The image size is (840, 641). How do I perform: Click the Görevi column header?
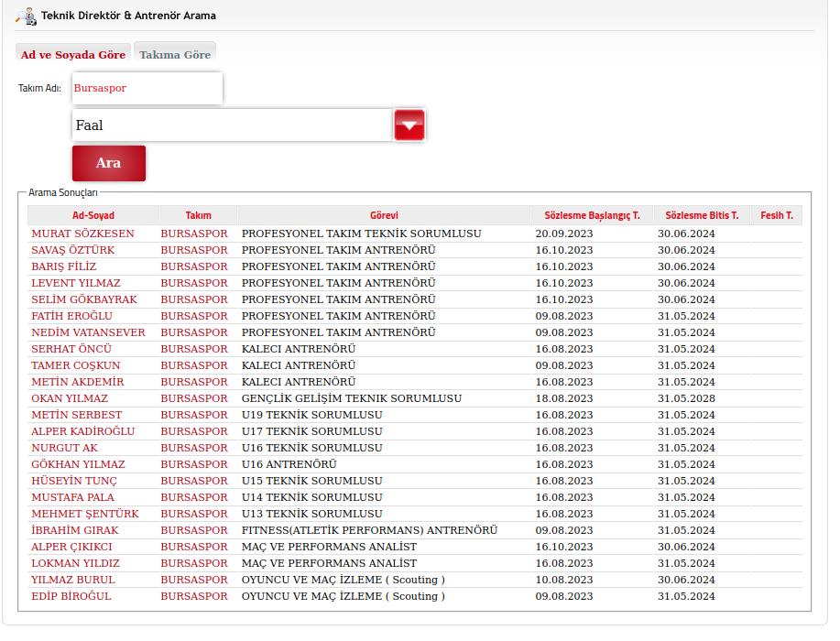[384, 215]
